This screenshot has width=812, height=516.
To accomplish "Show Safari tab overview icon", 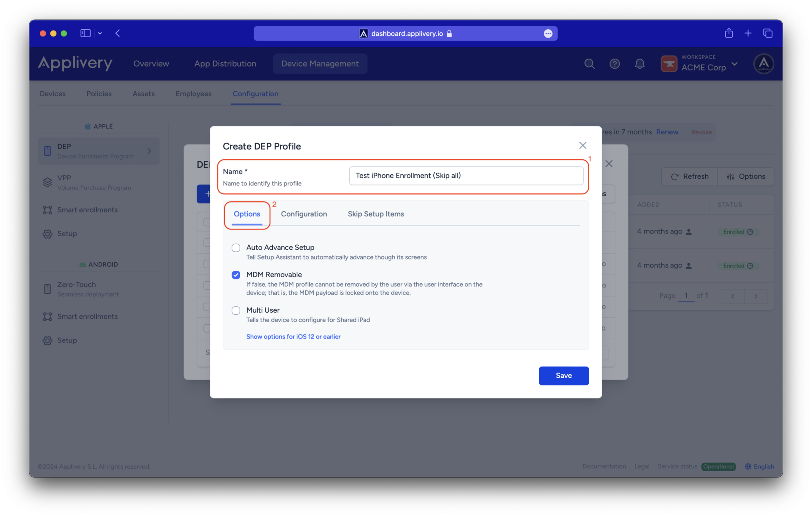I will 768,33.
